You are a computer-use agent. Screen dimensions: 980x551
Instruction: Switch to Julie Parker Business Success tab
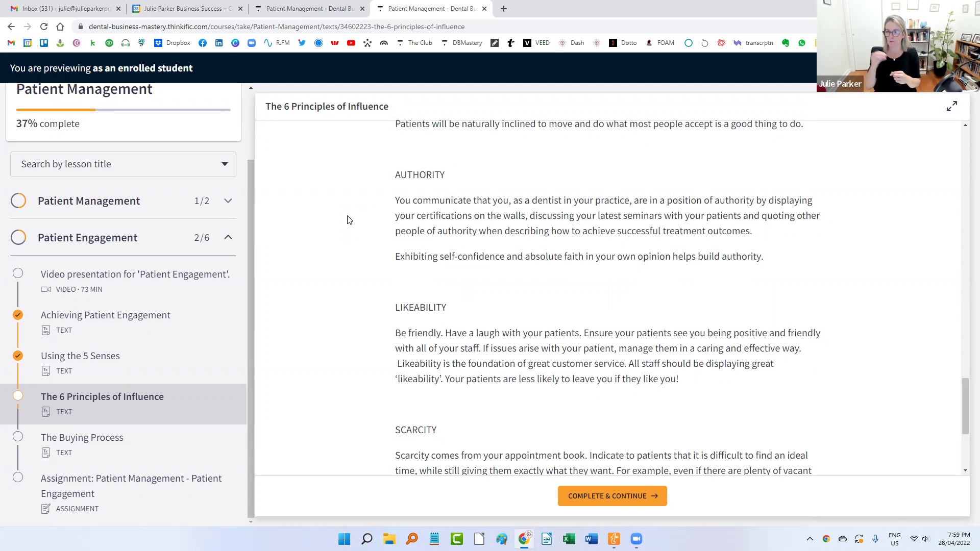click(184, 9)
